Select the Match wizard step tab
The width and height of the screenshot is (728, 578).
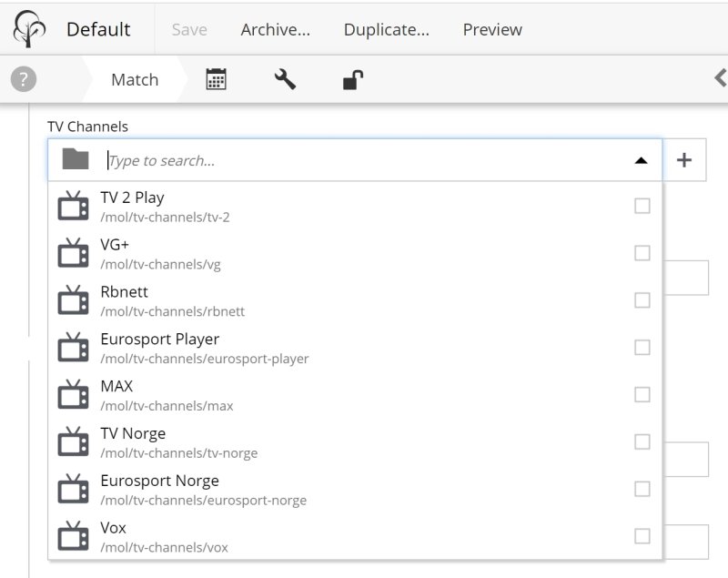[x=135, y=79]
